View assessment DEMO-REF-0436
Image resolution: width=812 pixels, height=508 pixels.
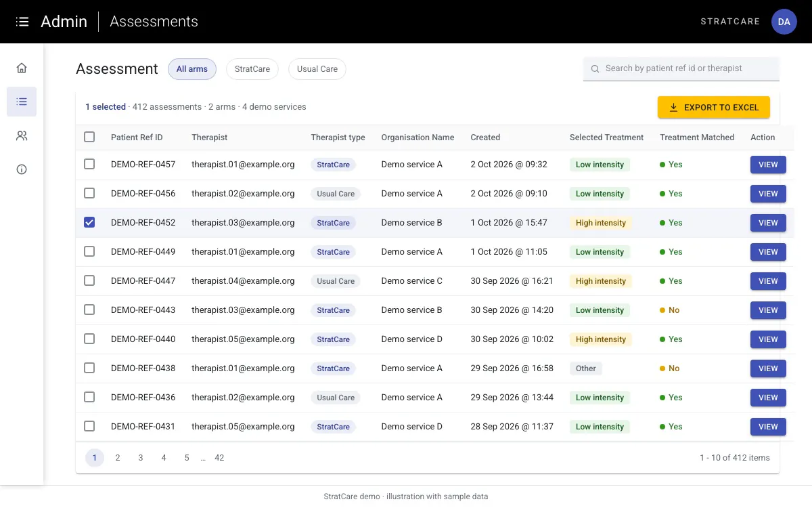pos(768,398)
